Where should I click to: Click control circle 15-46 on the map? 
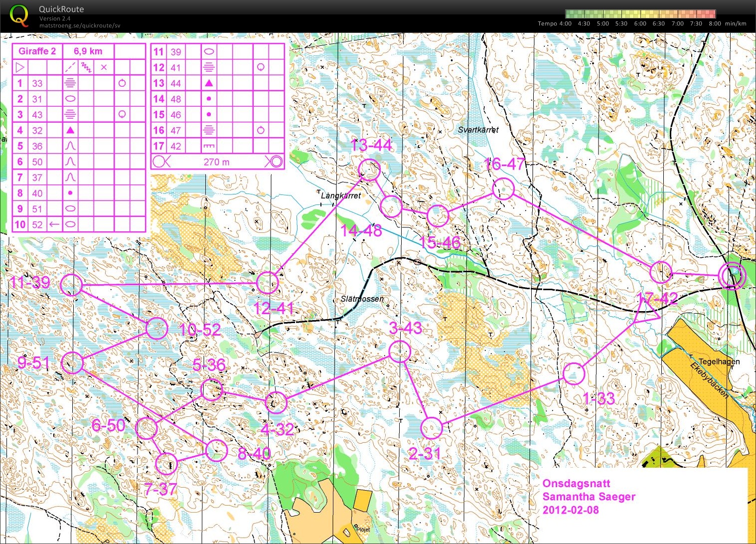(x=438, y=215)
